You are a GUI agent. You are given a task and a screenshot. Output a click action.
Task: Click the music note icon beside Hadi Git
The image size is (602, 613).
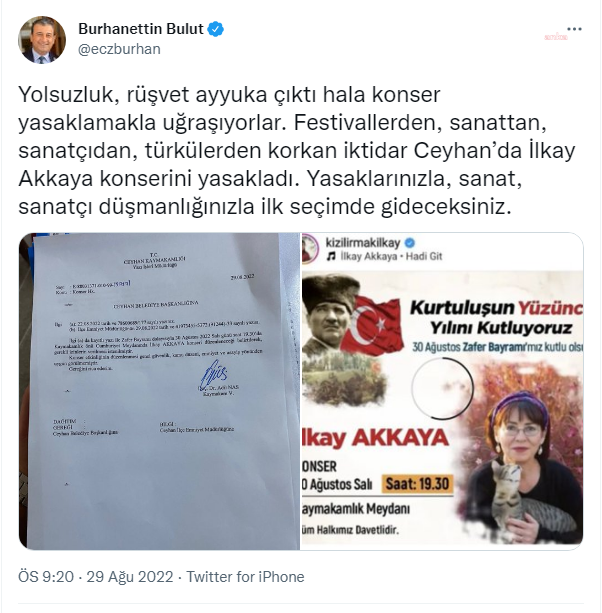pyautogui.click(x=331, y=256)
